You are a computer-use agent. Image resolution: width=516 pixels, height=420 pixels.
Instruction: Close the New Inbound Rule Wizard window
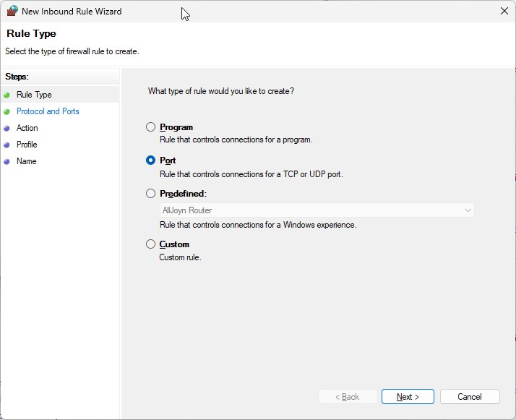pos(504,11)
